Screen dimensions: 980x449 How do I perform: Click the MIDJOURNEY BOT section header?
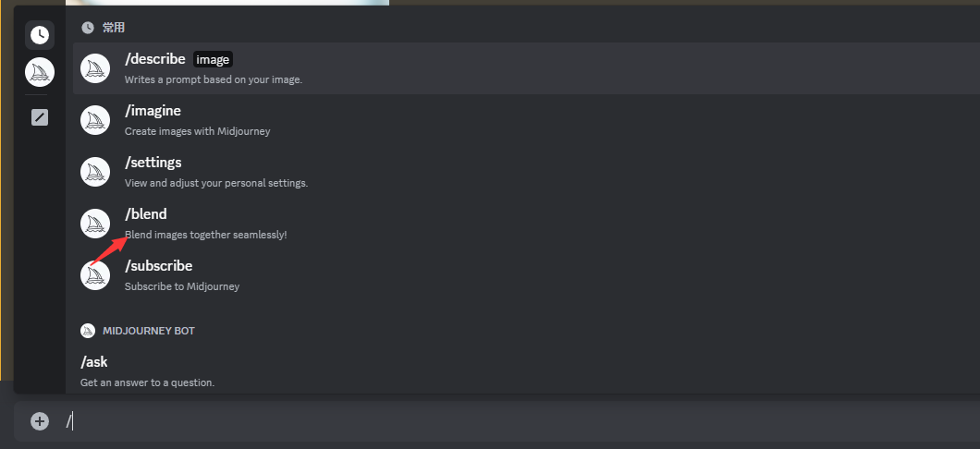click(148, 331)
